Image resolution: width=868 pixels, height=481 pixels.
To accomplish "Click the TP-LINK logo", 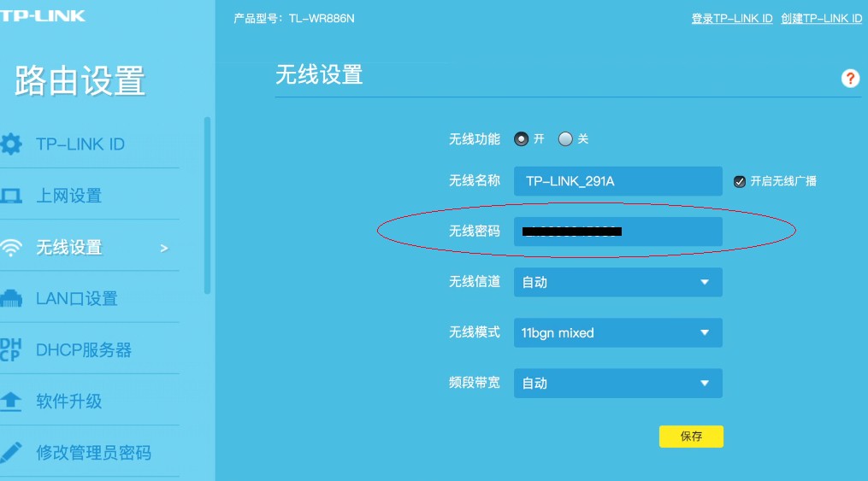I will coord(43,16).
